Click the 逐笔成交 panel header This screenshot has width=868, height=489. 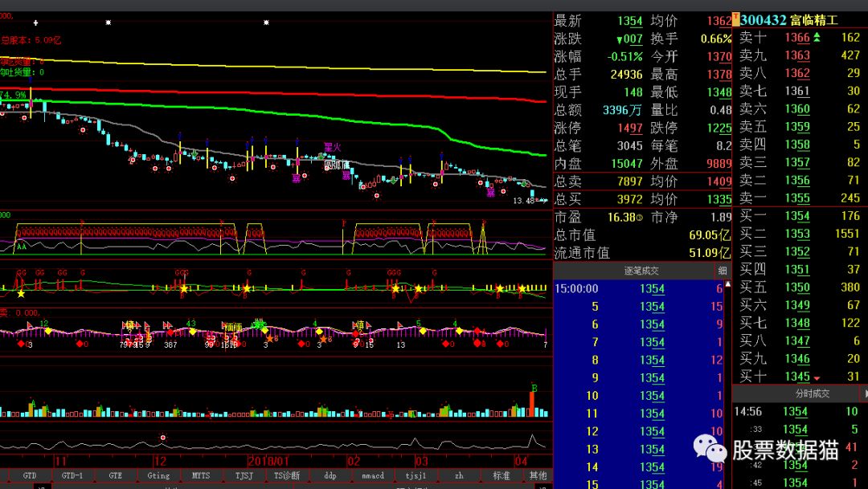tap(641, 271)
